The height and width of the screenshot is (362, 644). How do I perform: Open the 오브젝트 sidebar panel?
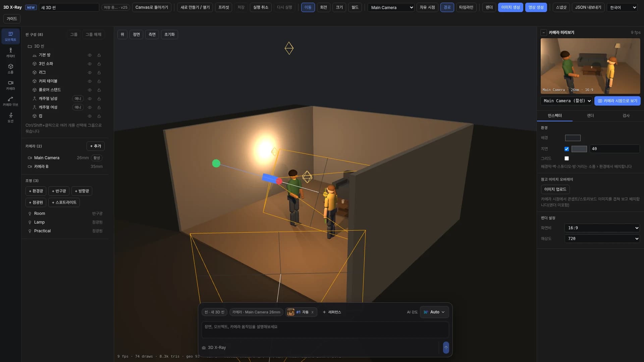(x=10, y=36)
